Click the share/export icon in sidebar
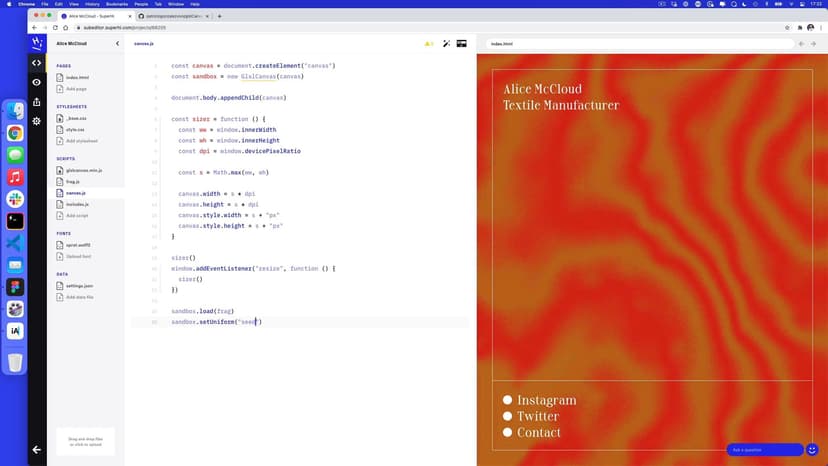 37,101
